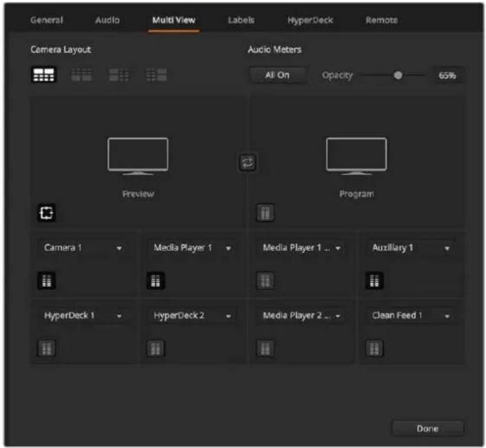Image resolution: width=486 pixels, height=448 pixels.
Task: Go to the Remote tab
Action: pyautogui.click(x=382, y=20)
